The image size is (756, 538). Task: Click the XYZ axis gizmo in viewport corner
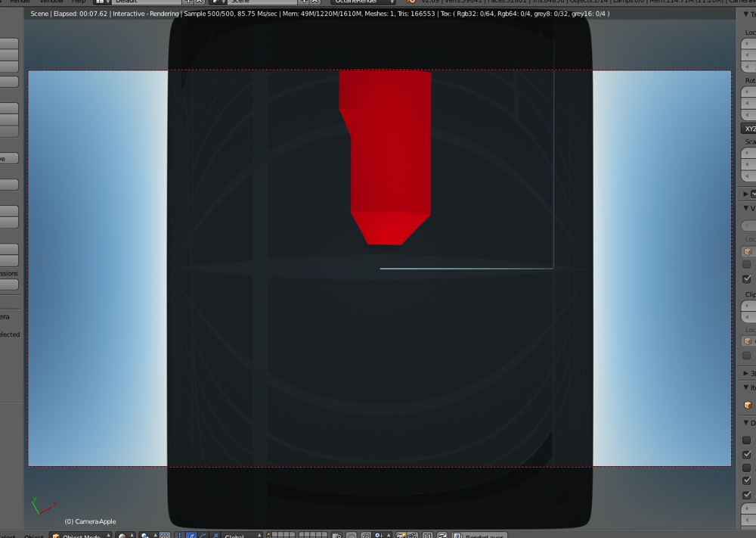[x=43, y=505]
